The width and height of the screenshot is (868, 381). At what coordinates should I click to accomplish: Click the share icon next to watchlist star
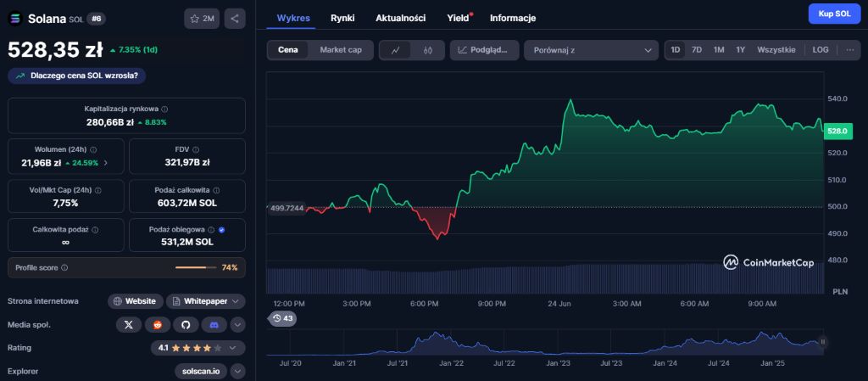pyautogui.click(x=236, y=18)
